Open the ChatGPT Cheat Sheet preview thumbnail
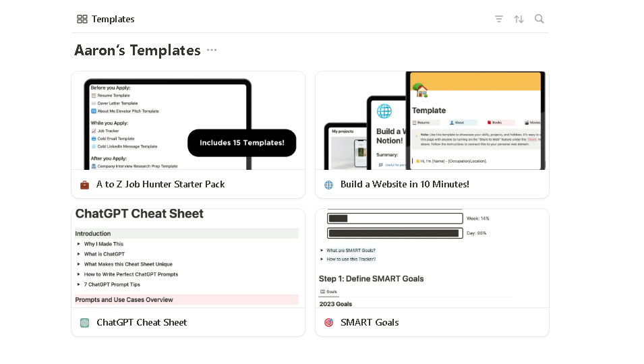 click(188, 258)
